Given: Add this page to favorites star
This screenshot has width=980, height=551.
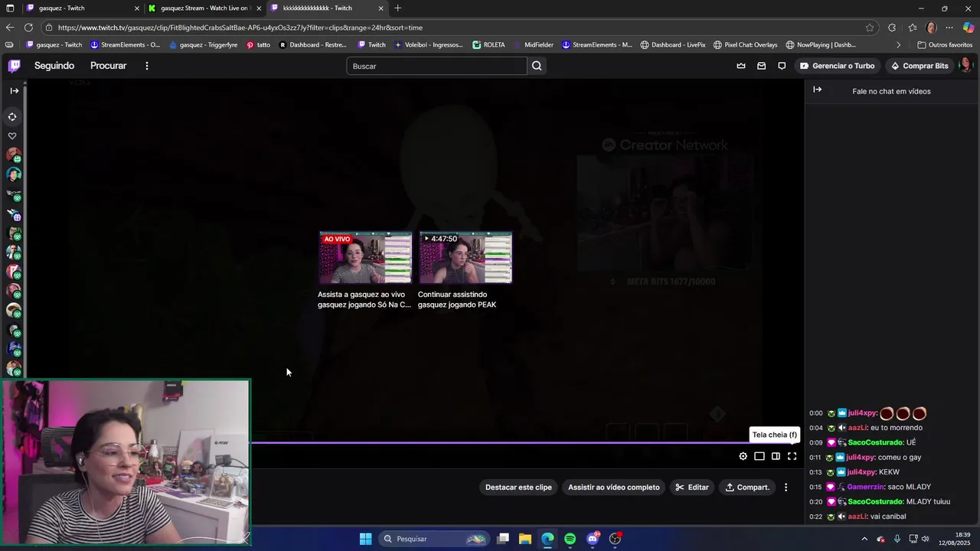Looking at the screenshot, I should click(870, 28).
